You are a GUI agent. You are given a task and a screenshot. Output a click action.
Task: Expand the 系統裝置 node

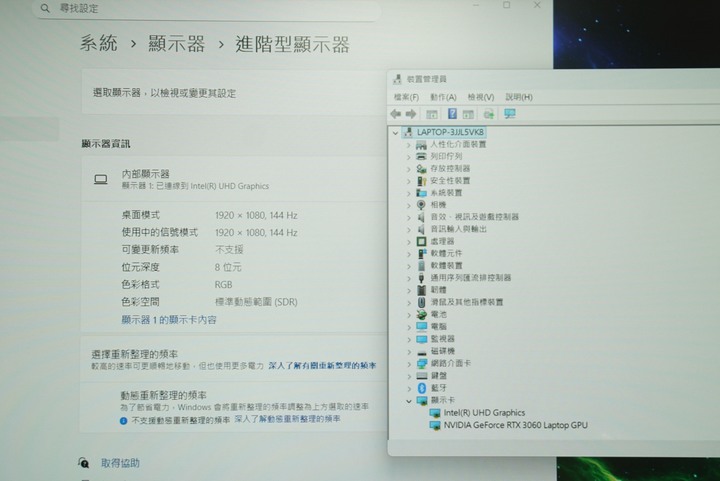(x=408, y=193)
